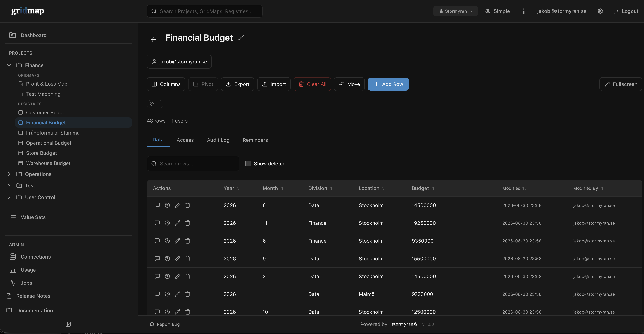Viewport: 644px width, 334px height.
Task: Switch to the Data tab
Action: (158, 140)
